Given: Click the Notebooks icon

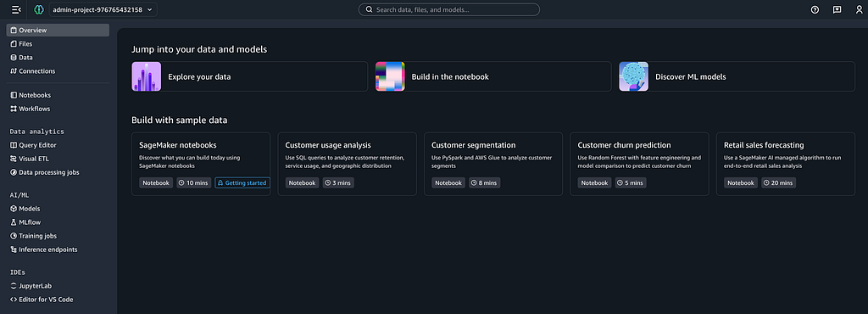Looking at the screenshot, I should pos(14,95).
